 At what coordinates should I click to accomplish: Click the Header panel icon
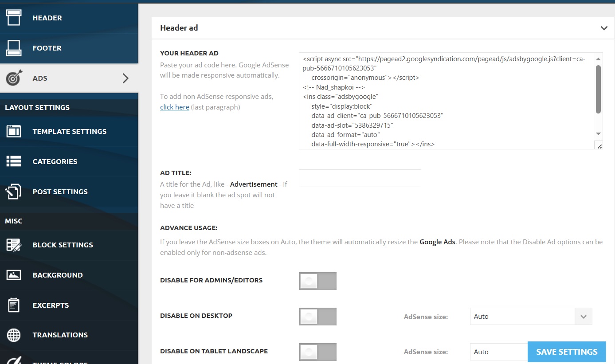click(x=14, y=18)
